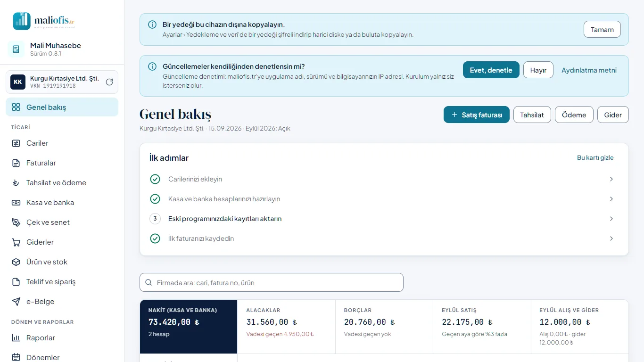
Task: Expand the Eski programınızdaki kayıtları aktarın step chevron
Action: [611, 219]
